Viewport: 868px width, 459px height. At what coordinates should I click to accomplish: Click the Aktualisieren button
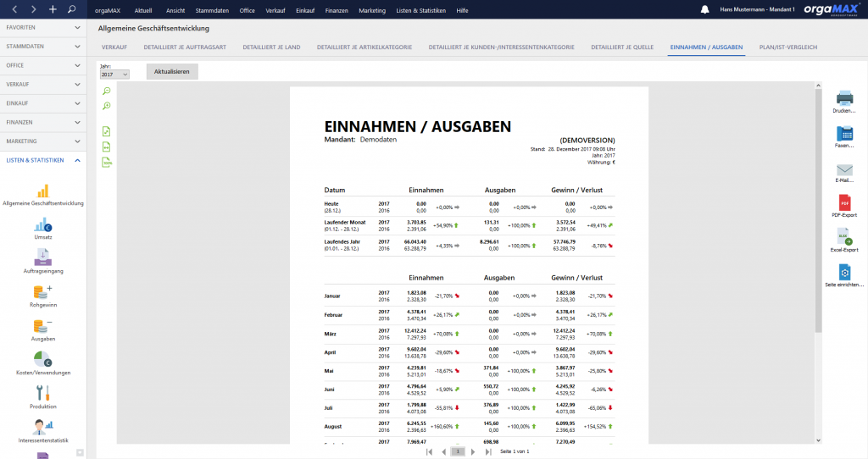tap(171, 71)
